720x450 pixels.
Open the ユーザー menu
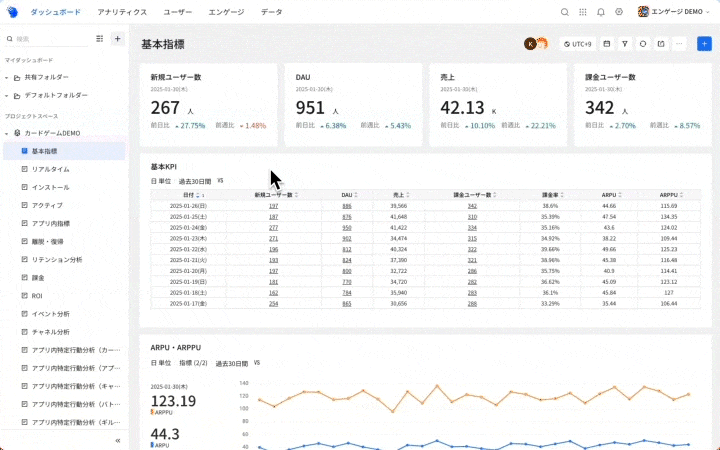(x=178, y=12)
